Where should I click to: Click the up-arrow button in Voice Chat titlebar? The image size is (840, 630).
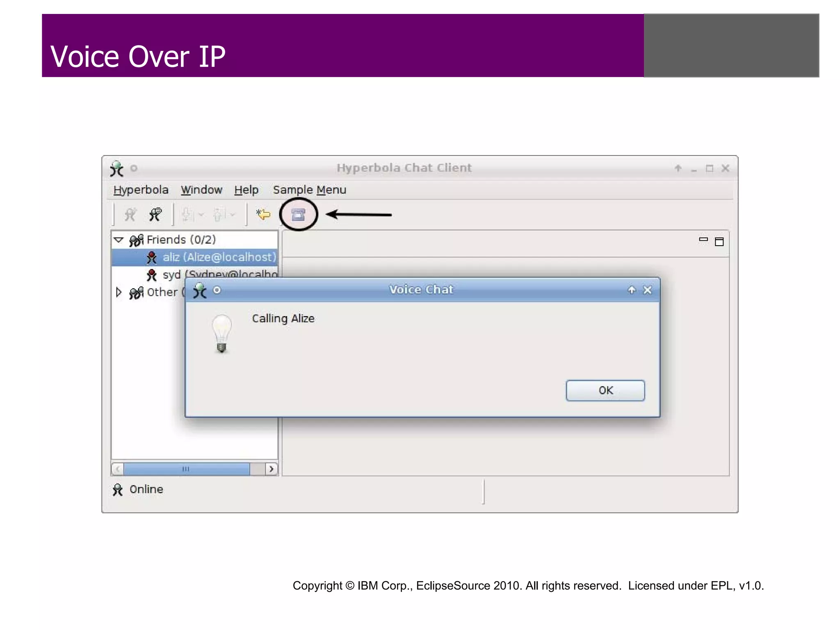[632, 290]
